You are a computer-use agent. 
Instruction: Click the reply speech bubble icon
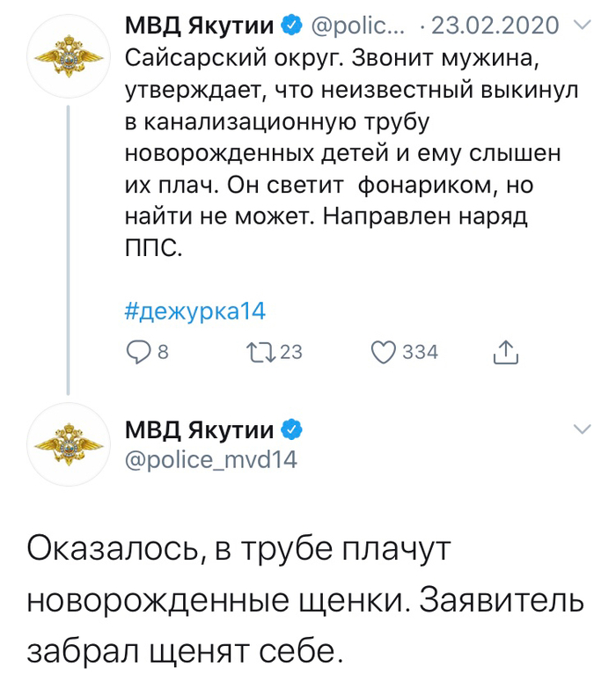138,353
